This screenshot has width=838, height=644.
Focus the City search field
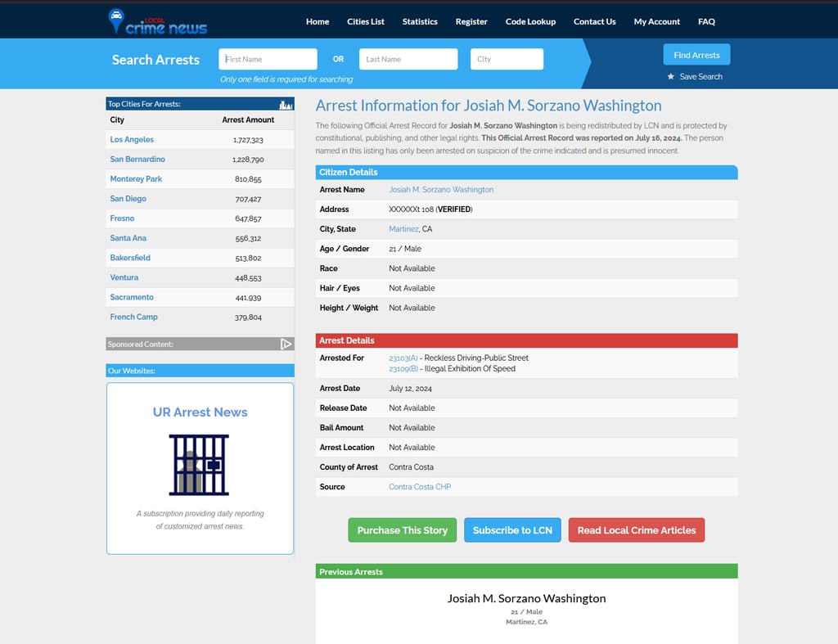pos(507,59)
